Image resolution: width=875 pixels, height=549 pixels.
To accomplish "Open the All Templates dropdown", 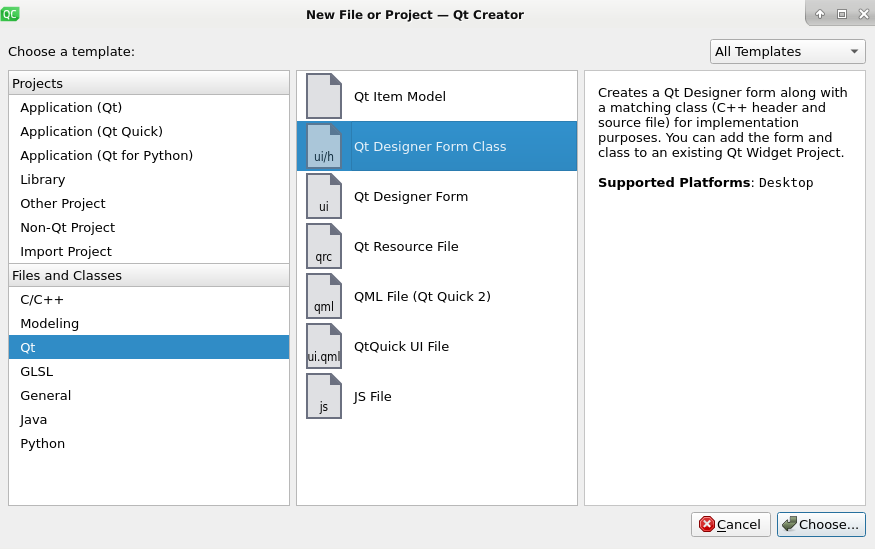I will (x=787, y=51).
